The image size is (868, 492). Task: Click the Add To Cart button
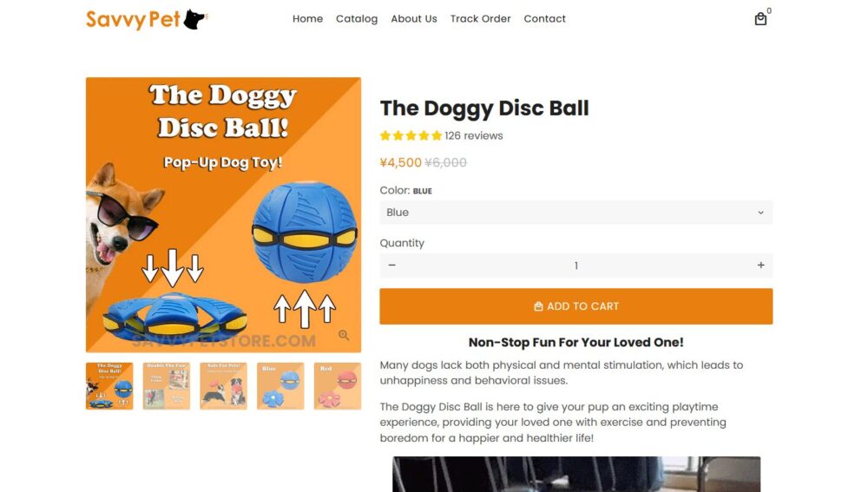point(575,306)
